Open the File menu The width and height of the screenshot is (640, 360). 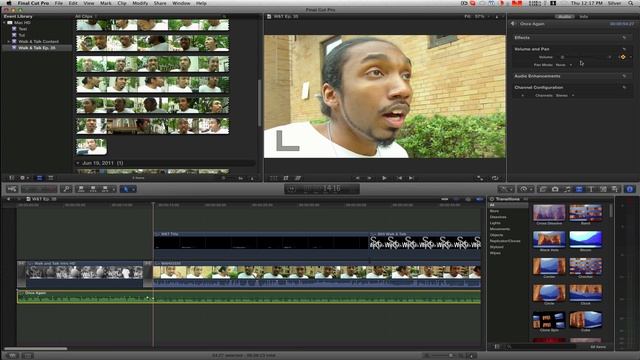(x=59, y=3)
